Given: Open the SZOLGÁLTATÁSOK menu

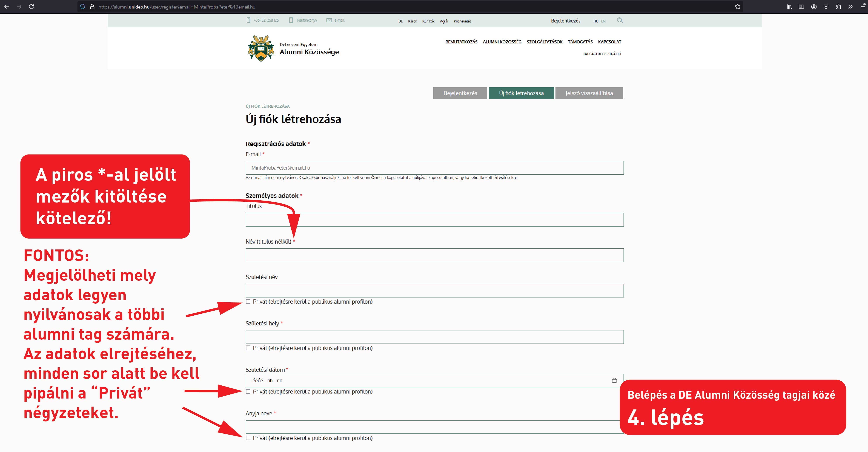Looking at the screenshot, I should (545, 42).
